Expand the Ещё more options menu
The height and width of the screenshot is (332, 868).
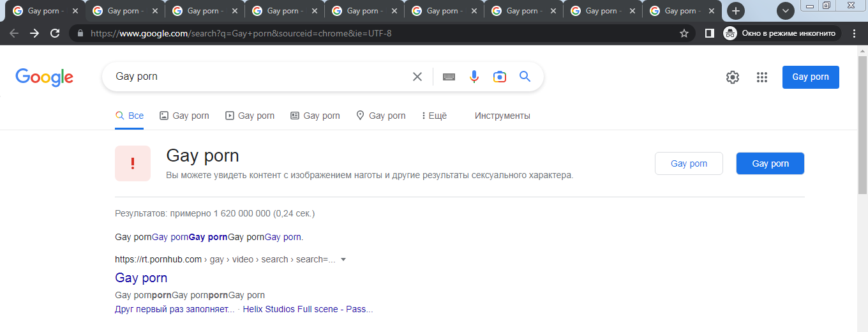click(434, 116)
